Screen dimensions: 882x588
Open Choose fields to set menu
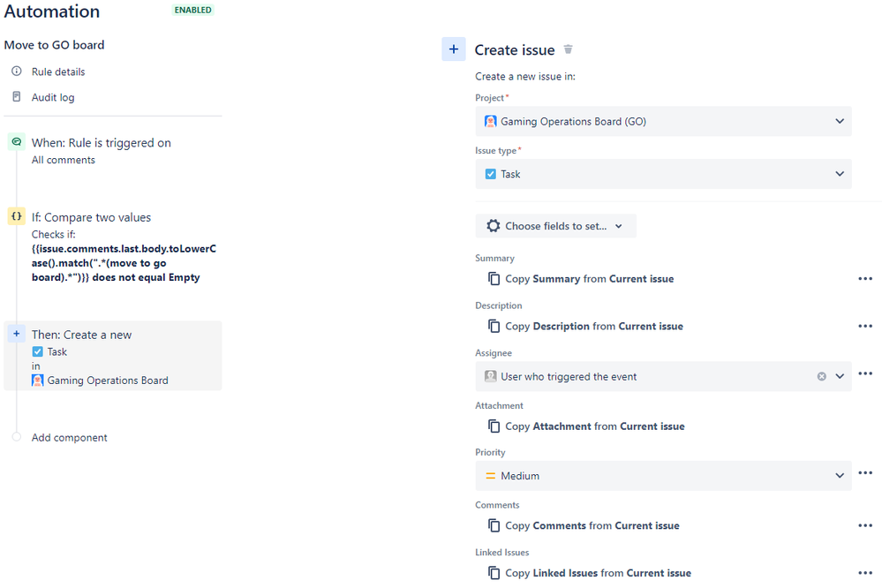click(555, 226)
